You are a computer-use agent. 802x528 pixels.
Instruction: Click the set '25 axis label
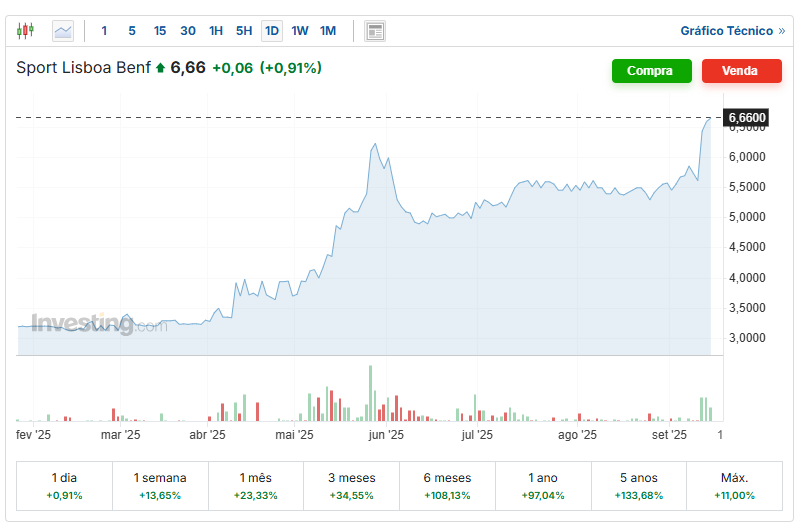coord(669,435)
